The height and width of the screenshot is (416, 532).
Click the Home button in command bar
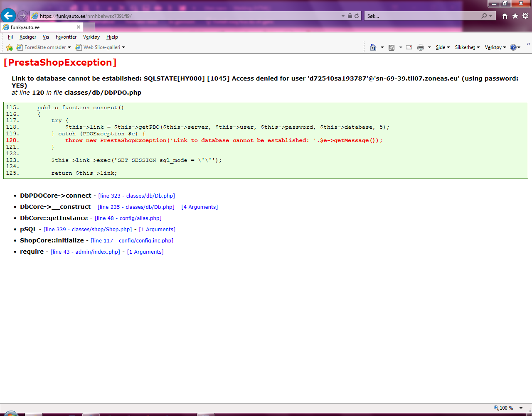coord(373,47)
